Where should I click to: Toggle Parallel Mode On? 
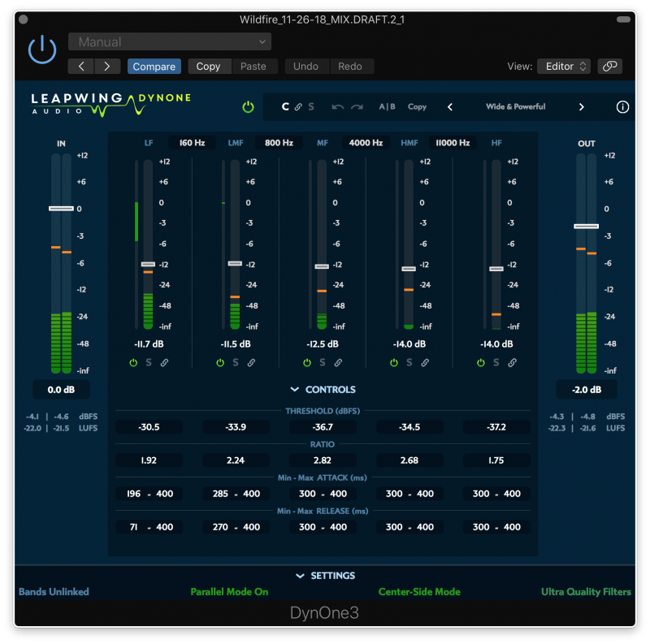point(229,592)
